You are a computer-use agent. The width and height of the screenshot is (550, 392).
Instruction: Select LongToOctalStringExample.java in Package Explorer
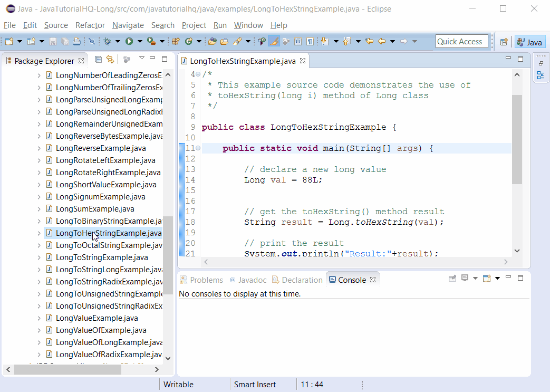(108, 245)
